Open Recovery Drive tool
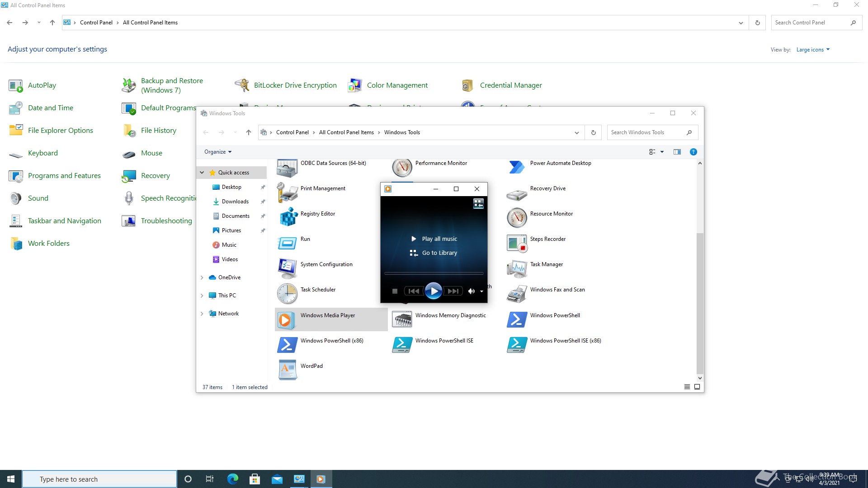The height and width of the screenshot is (488, 868). click(547, 188)
